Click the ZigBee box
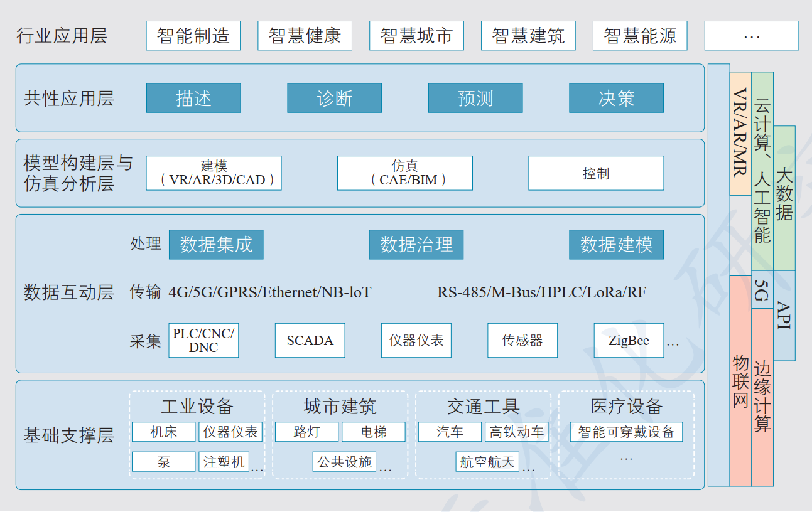The width and height of the screenshot is (812, 512). coord(629,341)
